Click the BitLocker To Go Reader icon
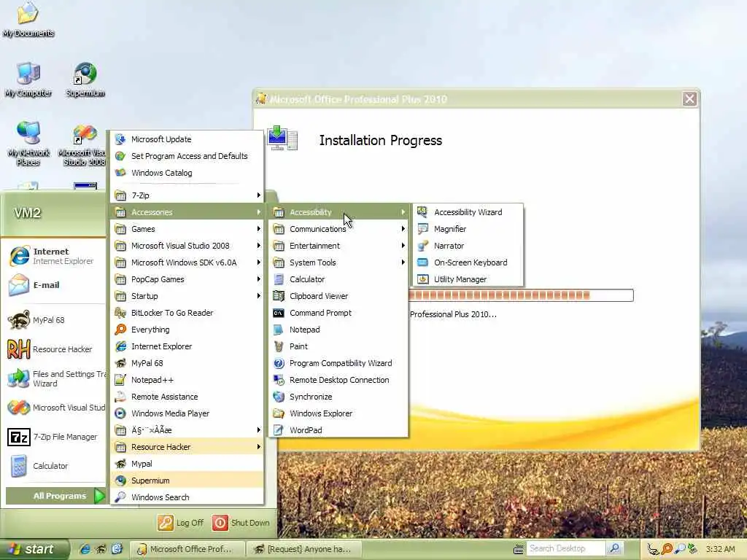Viewport: 747px width, 560px height. click(120, 313)
